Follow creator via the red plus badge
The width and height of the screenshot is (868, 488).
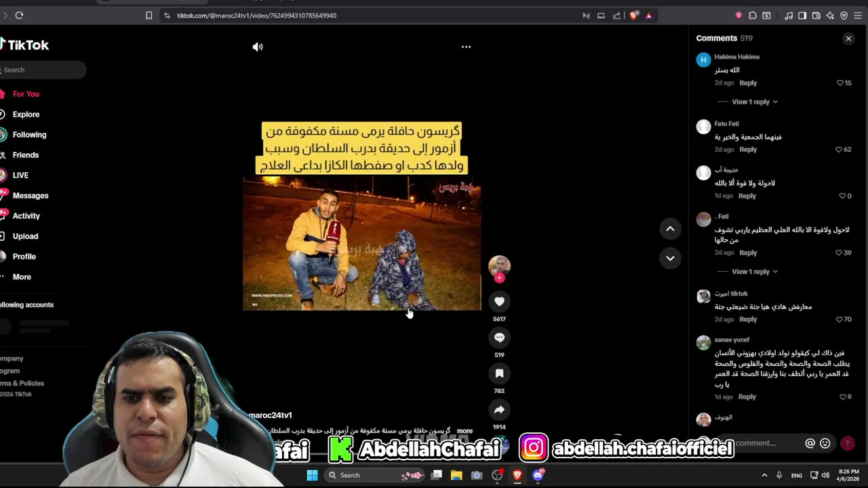500,278
